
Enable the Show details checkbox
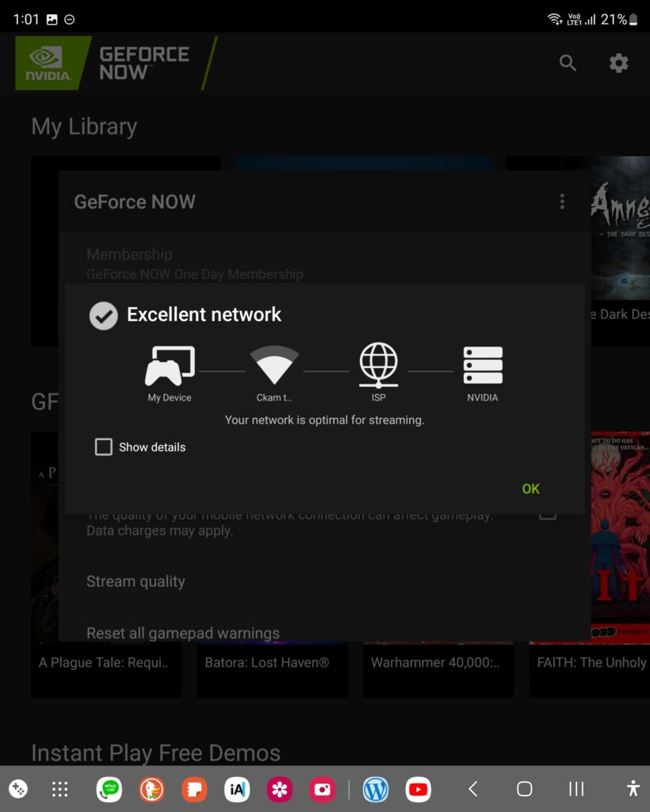[x=104, y=447]
